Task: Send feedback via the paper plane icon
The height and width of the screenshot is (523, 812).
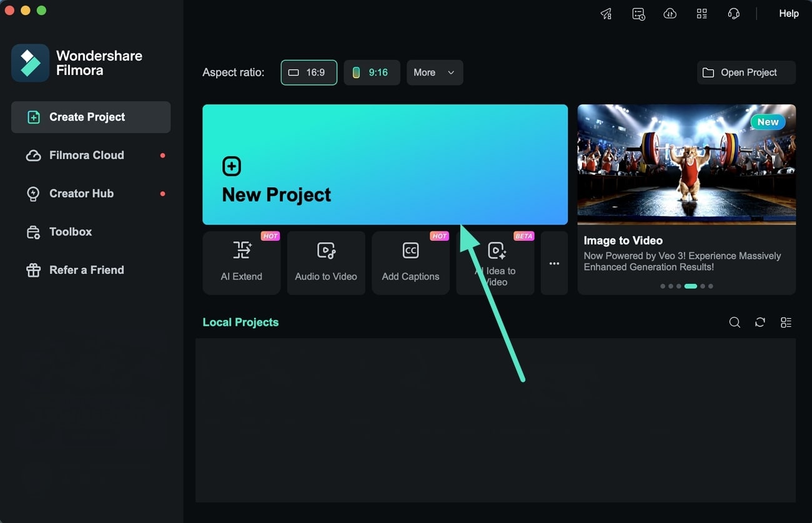Action: pos(605,13)
